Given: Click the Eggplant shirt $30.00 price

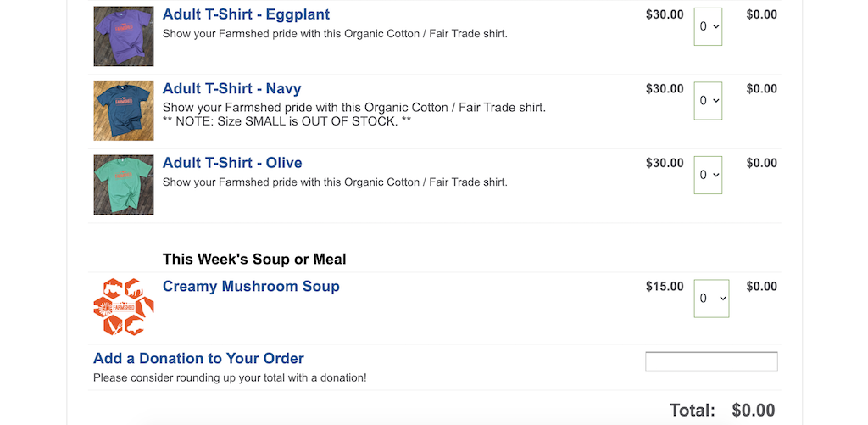Looking at the screenshot, I should [665, 14].
